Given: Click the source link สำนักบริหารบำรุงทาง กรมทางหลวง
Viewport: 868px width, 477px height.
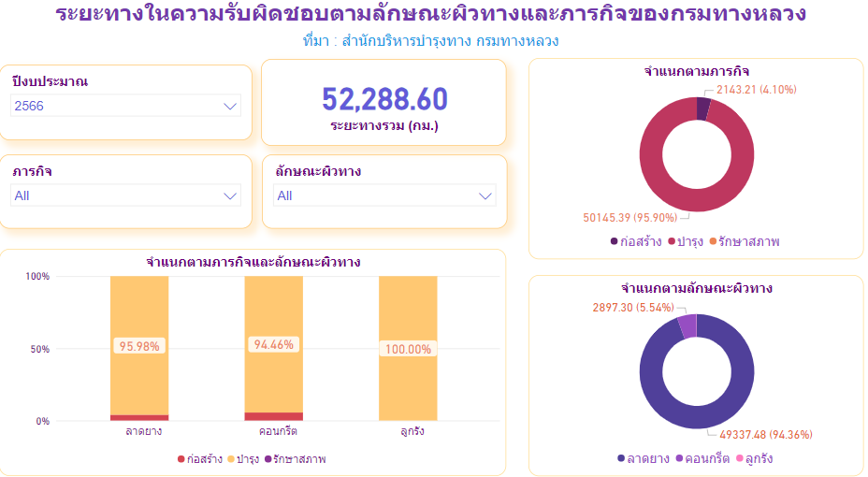Looking at the screenshot, I should (x=450, y=41).
